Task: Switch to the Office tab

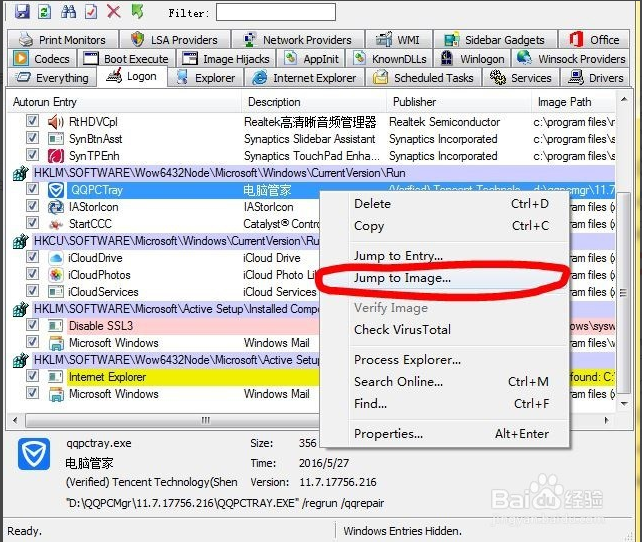Action: pos(594,39)
